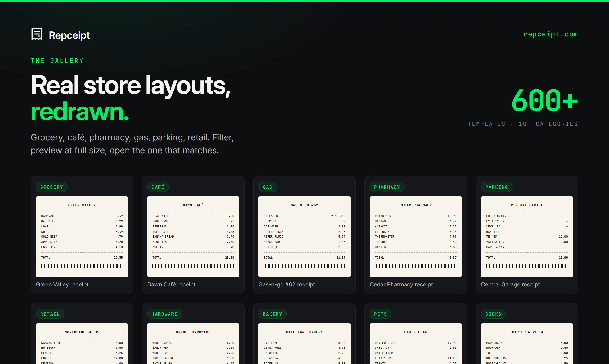Click the VALIDATION -2.00 line
The height and width of the screenshot is (364, 609).
click(x=527, y=242)
